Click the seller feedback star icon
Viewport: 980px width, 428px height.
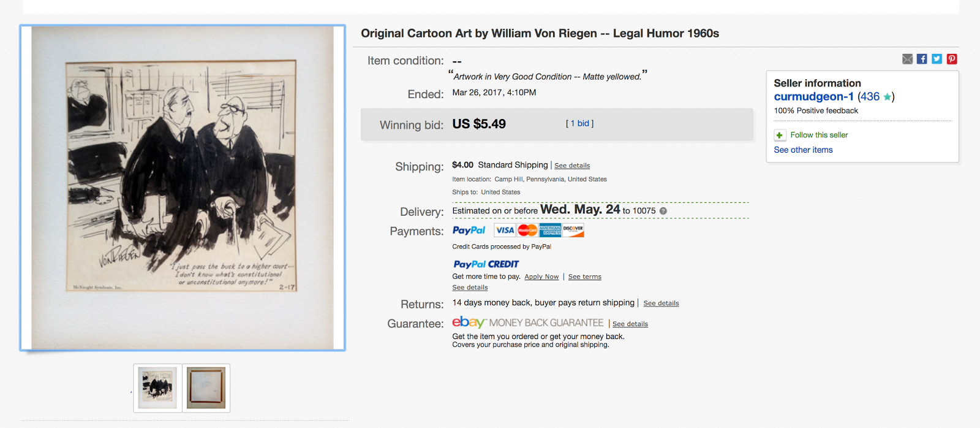coord(887,97)
